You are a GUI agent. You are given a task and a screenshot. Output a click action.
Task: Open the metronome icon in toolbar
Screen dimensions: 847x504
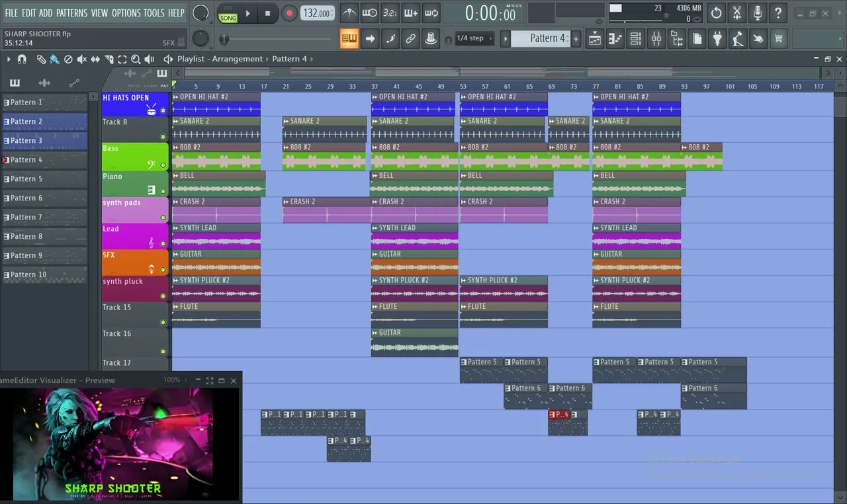[x=349, y=13]
